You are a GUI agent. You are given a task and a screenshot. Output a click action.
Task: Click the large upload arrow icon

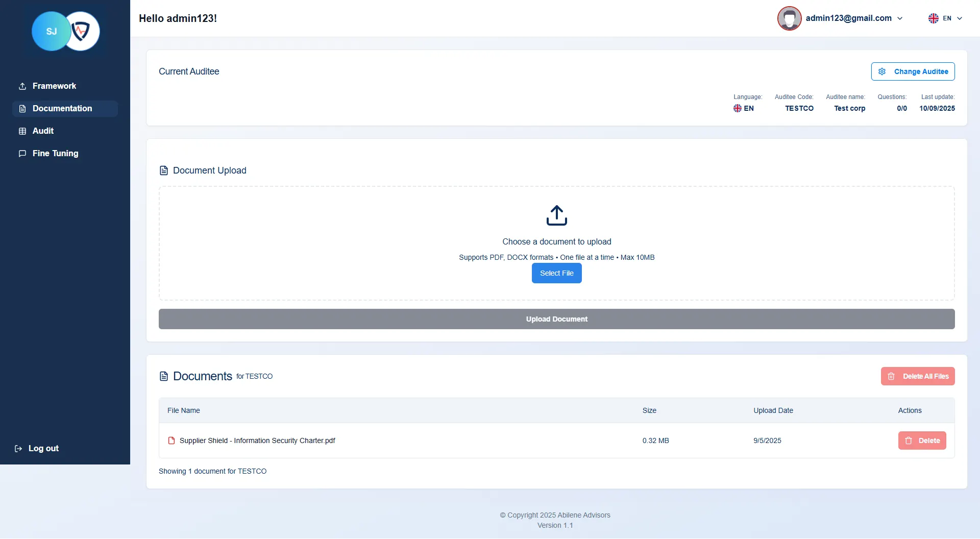click(556, 215)
